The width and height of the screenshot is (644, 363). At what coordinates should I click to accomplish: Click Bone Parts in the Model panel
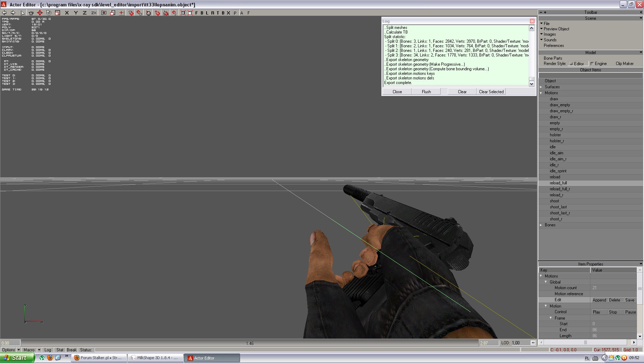[553, 58]
